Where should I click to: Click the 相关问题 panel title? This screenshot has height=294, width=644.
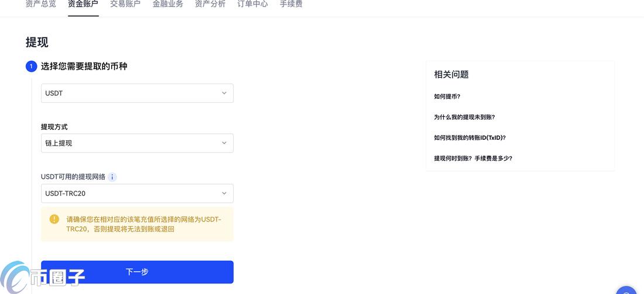tap(451, 75)
